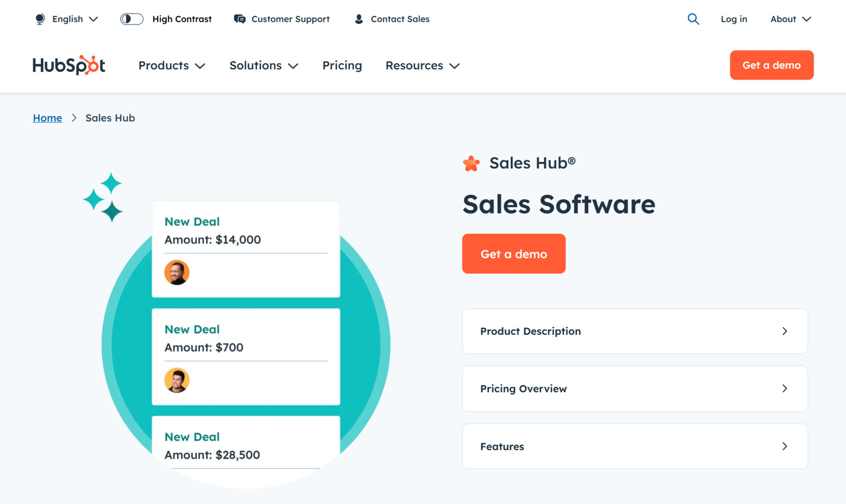Toggle the High Contrast switch
846x504 pixels.
pos(131,19)
